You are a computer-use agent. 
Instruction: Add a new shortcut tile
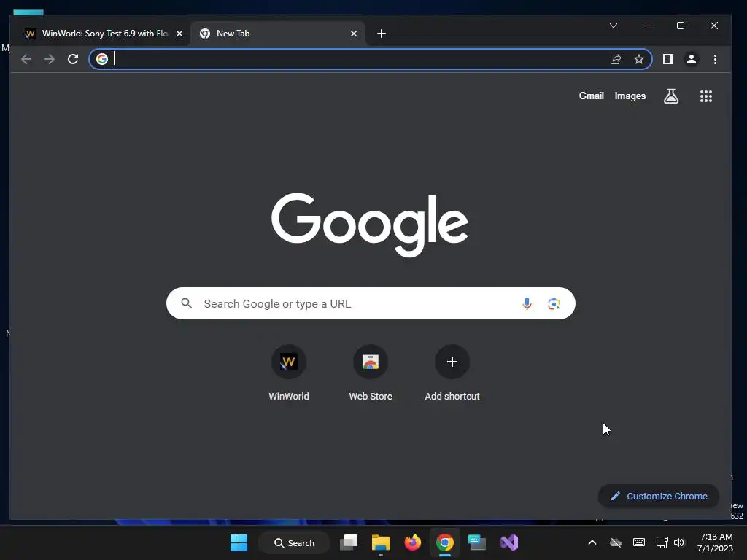click(x=452, y=373)
